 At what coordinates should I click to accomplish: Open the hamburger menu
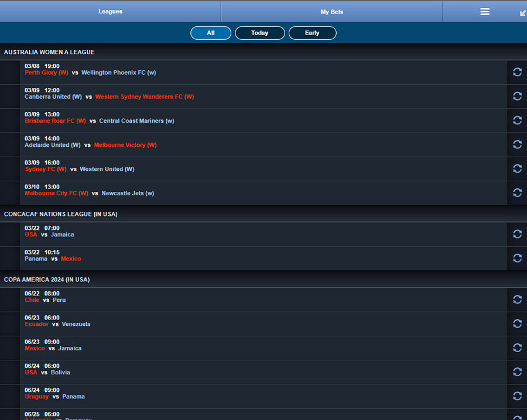[x=485, y=12]
